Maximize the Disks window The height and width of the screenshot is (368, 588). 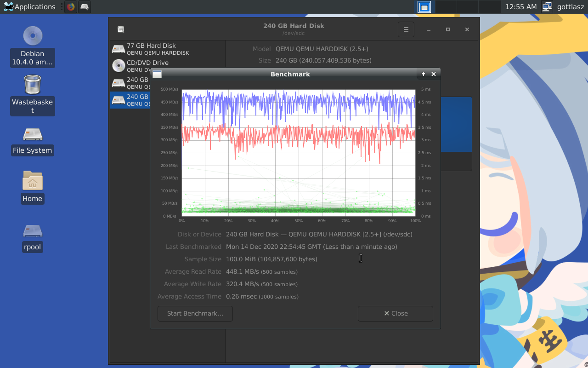(x=448, y=29)
